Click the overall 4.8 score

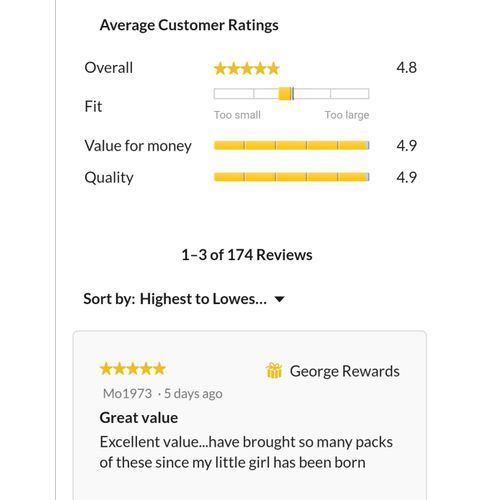pos(407,68)
